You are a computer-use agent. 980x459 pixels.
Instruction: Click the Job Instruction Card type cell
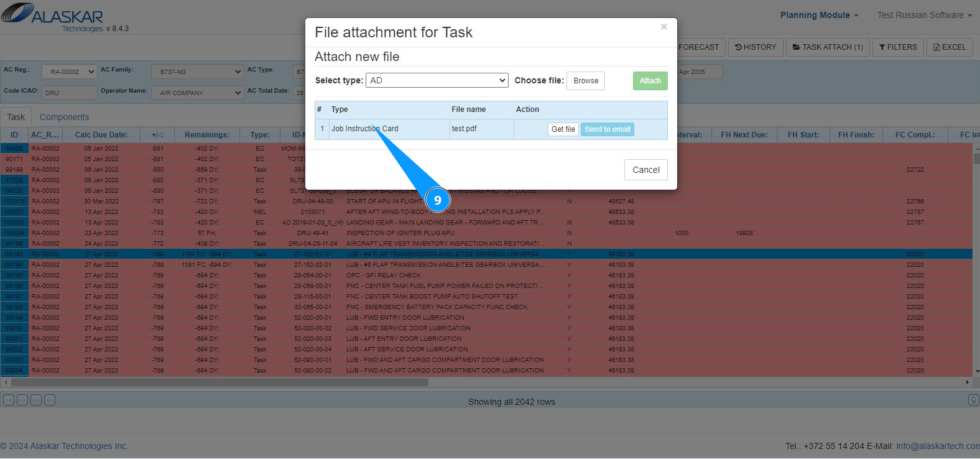[x=389, y=129]
